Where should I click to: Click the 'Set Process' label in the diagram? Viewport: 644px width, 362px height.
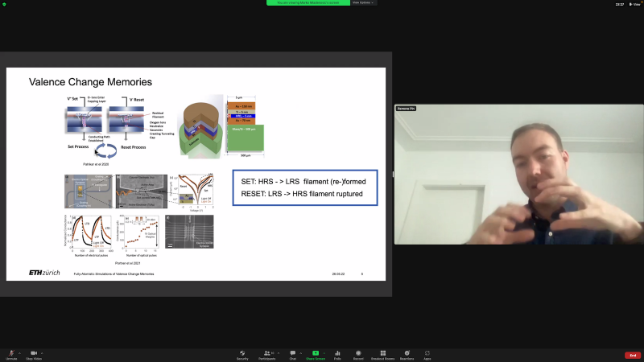click(78, 146)
